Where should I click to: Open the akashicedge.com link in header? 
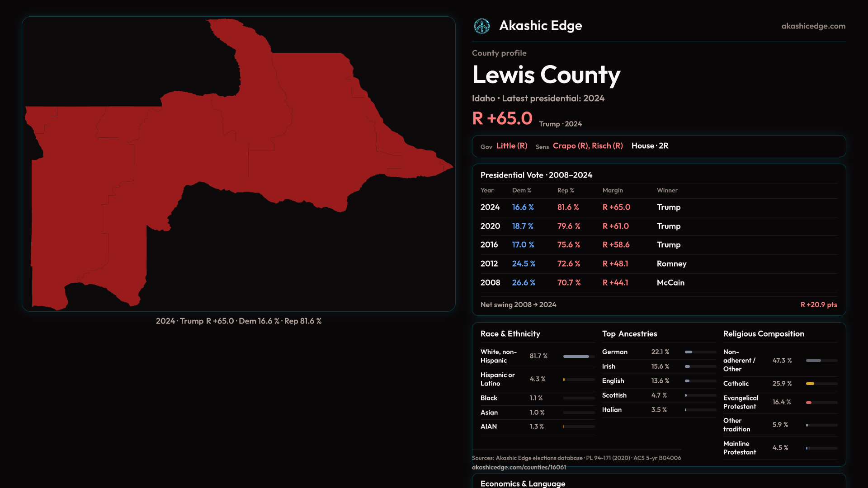coord(813,26)
